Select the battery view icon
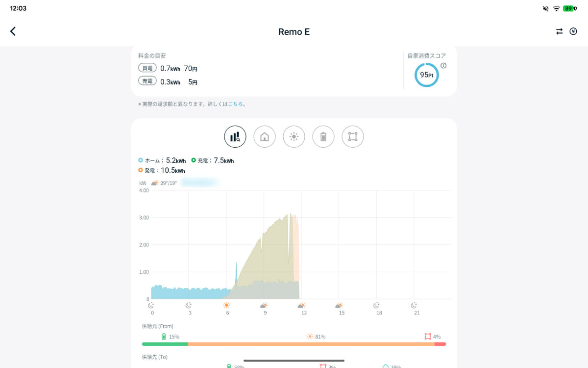 coord(323,136)
